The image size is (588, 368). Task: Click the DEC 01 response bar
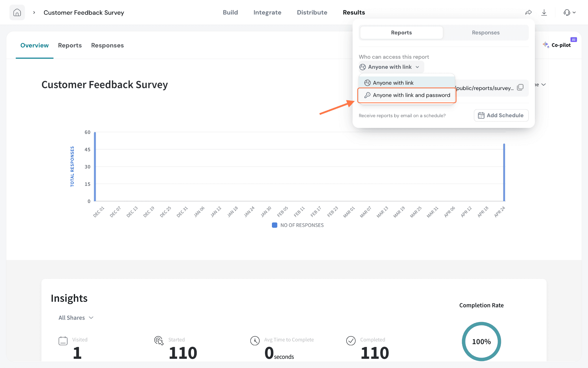tap(95, 166)
